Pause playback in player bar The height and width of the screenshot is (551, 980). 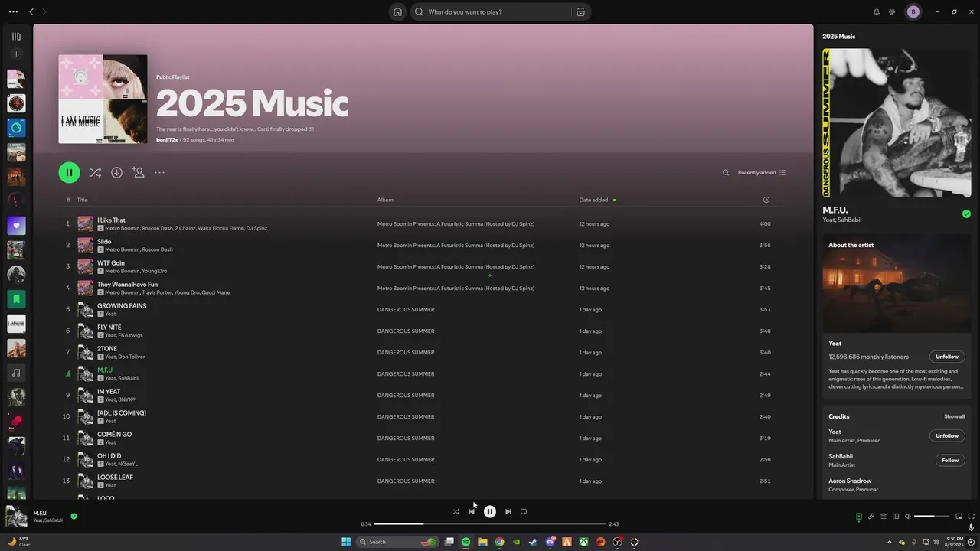[490, 511]
